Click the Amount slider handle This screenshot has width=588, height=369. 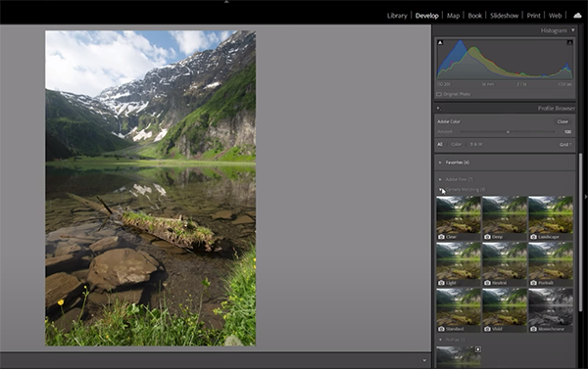(x=508, y=132)
